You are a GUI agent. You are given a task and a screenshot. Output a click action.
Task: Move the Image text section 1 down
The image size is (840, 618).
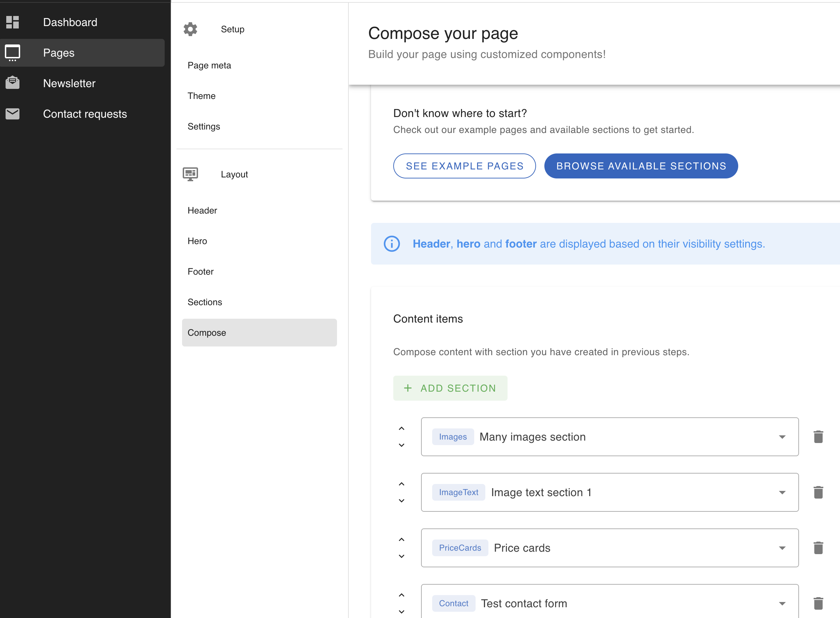point(402,501)
